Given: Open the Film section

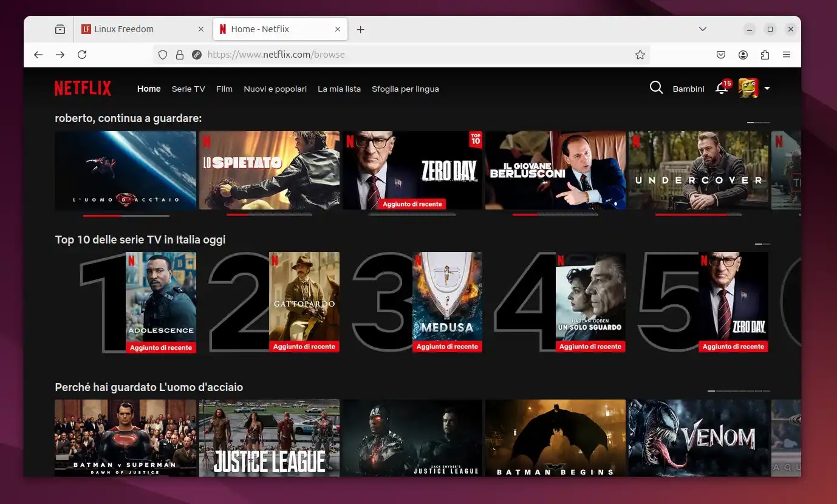Looking at the screenshot, I should click(x=224, y=89).
